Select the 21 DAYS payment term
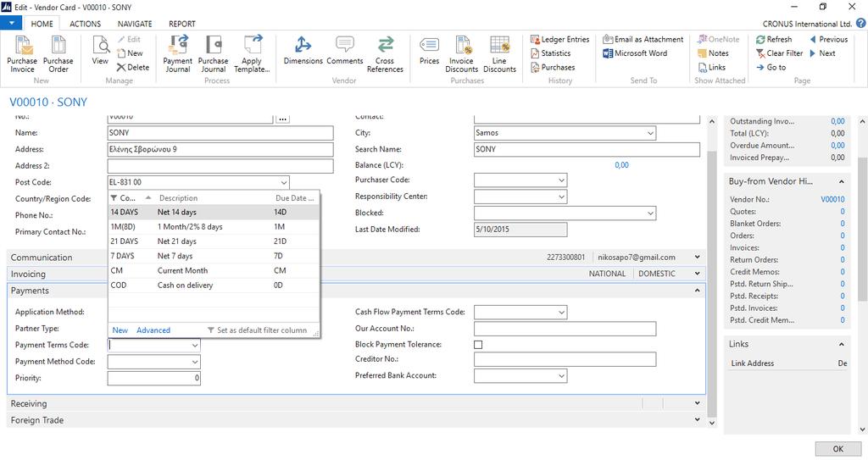868x460 pixels. coord(214,241)
